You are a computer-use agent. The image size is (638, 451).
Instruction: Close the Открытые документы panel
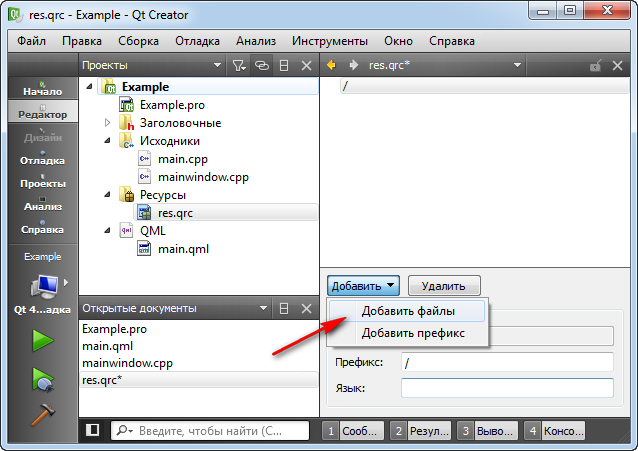(306, 309)
